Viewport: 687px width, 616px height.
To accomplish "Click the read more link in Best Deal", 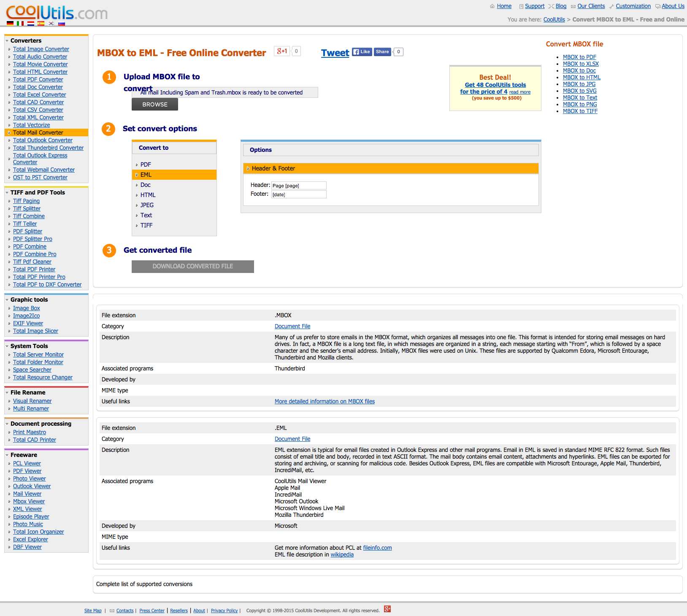I will (520, 92).
